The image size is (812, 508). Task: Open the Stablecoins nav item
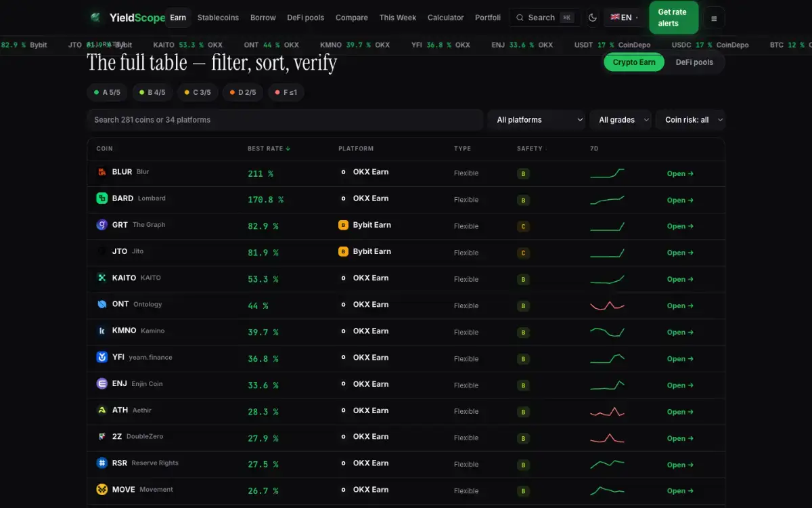(218, 18)
